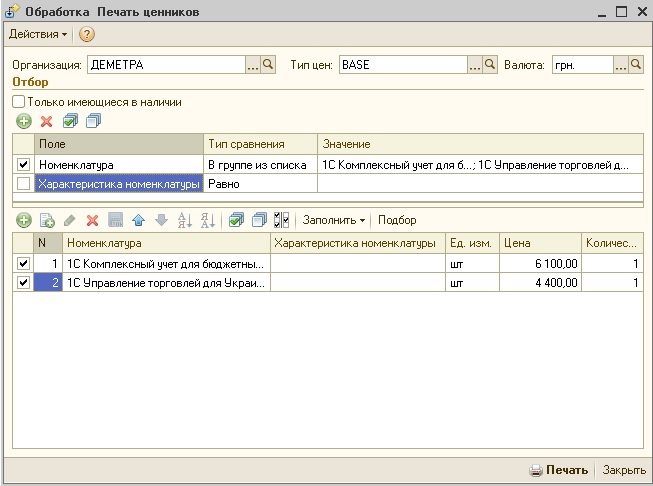Choose Валюта via ellipsis button
Screen dimensions: 653x486
point(621,65)
